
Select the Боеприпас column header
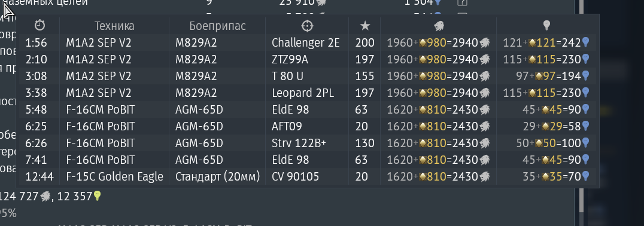[218, 26]
